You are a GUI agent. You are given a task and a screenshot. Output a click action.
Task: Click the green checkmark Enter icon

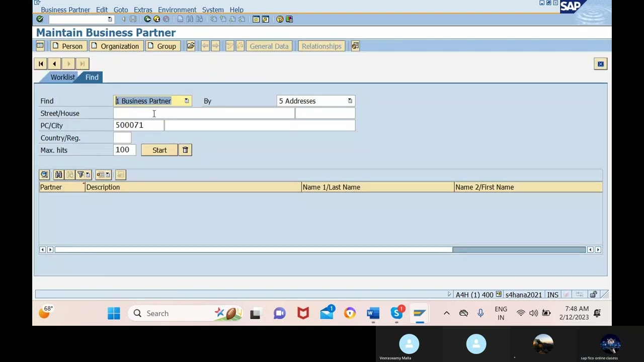pyautogui.click(x=40, y=19)
